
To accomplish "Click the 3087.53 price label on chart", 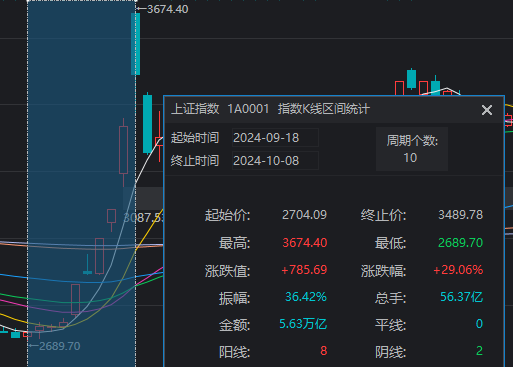I will coord(143,218).
